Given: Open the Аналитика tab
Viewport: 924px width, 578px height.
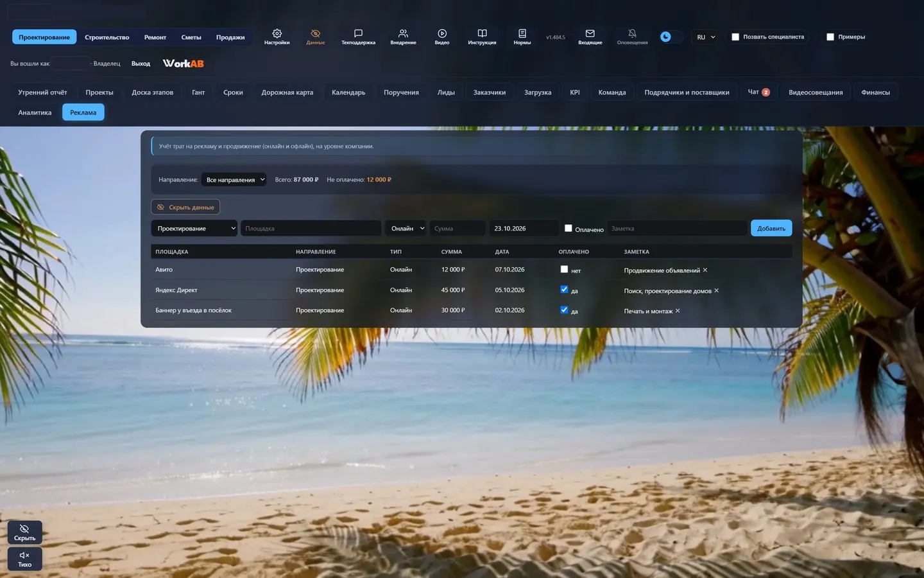Looking at the screenshot, I should pyautogui.click(x=35, y=112).
